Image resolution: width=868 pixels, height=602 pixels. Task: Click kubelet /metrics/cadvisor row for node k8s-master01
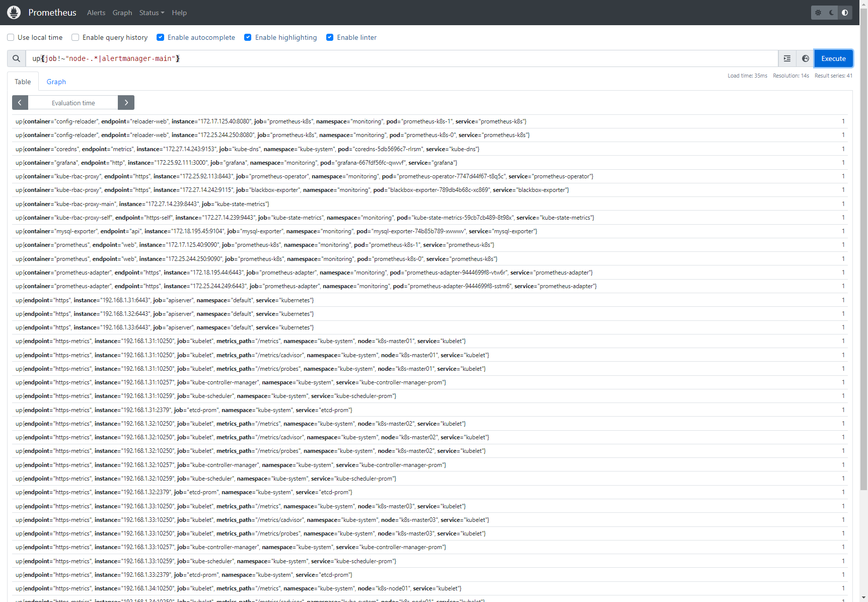pyautogui.click(x=430, y=355)
